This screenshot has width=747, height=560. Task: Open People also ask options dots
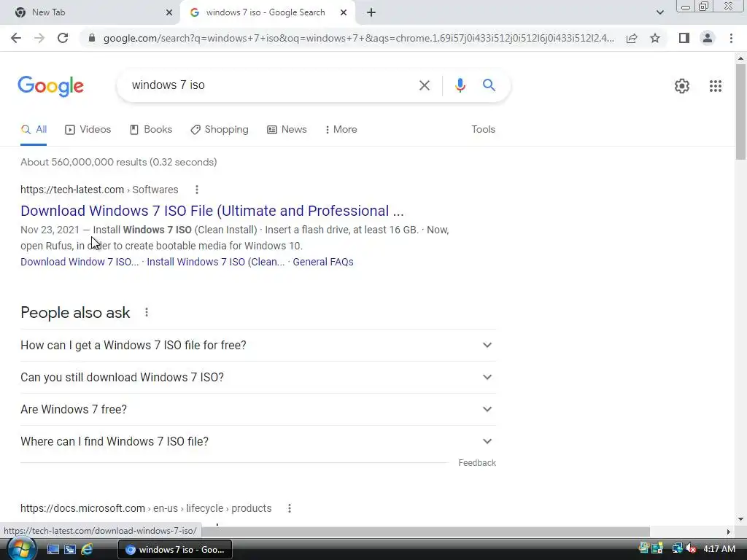146,312
